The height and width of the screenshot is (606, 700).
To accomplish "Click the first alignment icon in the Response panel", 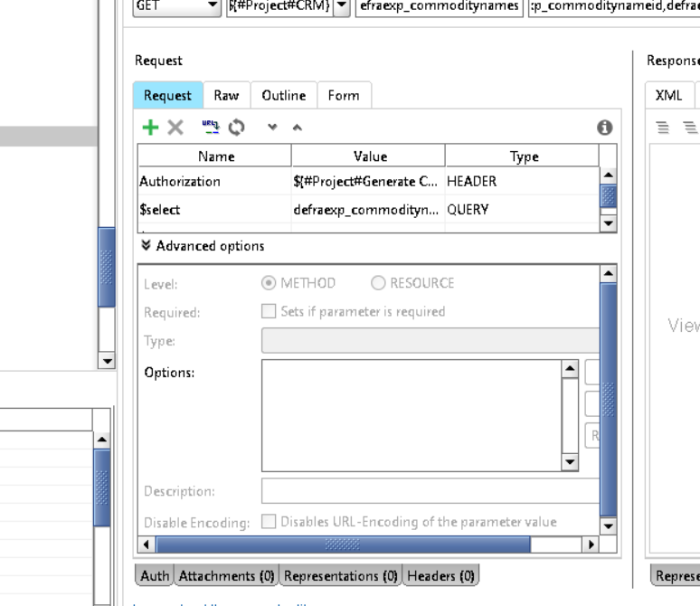I will [663, 128].
